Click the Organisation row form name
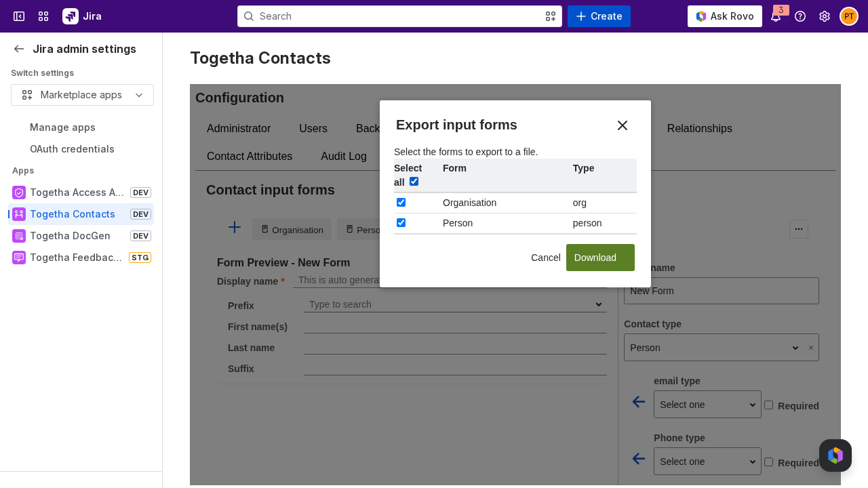868x488 pixels. pos(469,203)
